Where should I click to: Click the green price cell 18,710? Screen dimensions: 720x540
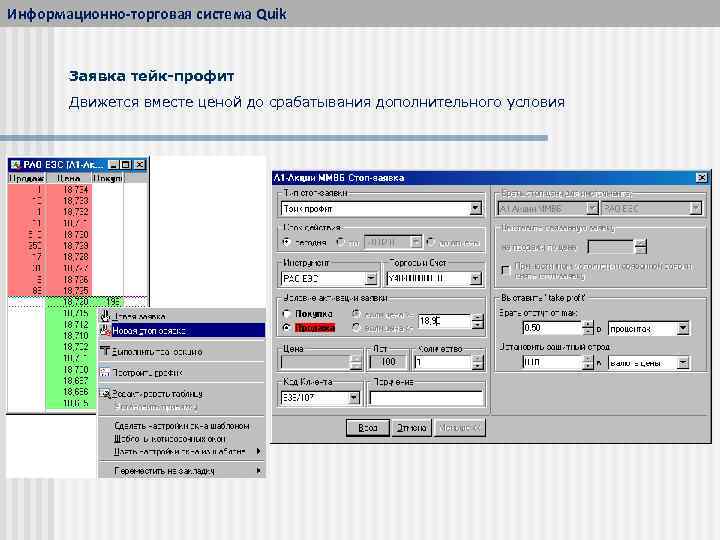point(69,336)
